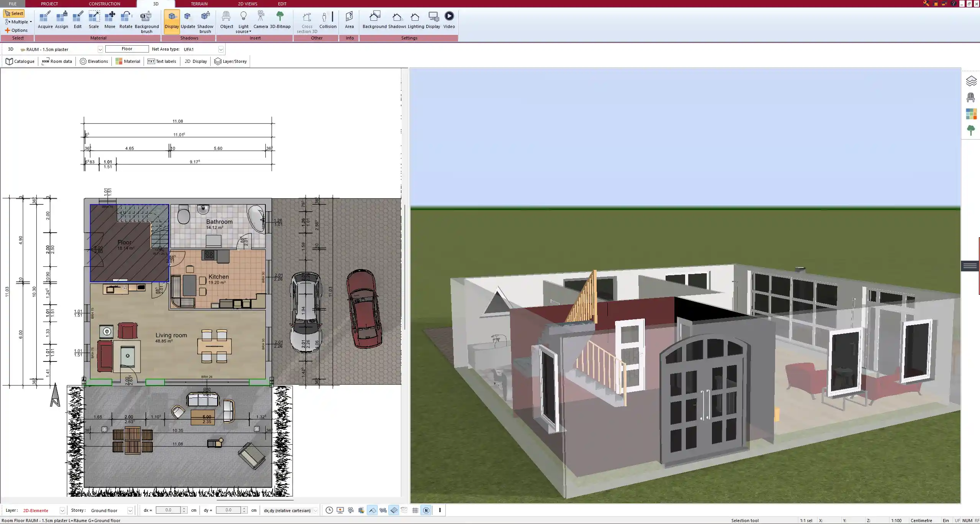Click the Text labels button
The height and width of the screenshot is (524, 980).
[162, 61]
